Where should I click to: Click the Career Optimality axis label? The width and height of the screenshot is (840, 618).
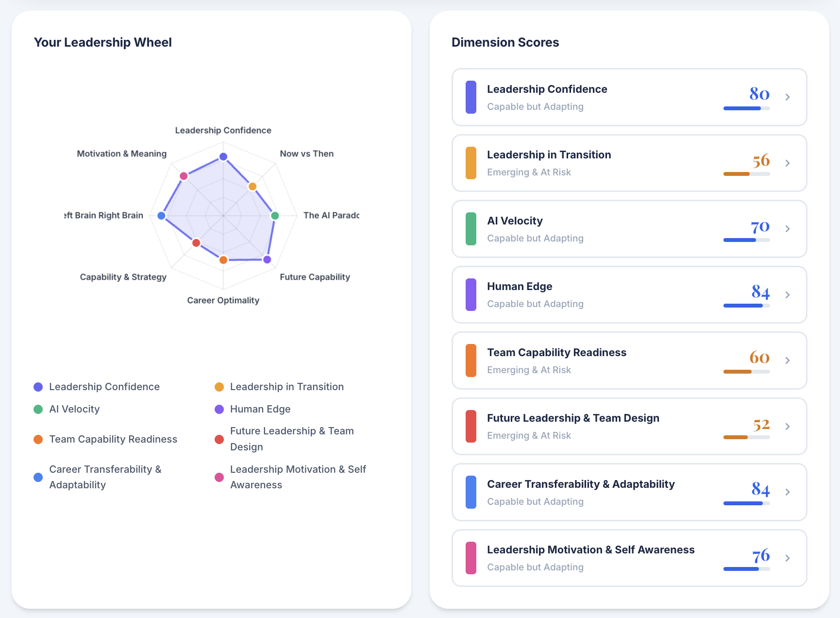223,300
